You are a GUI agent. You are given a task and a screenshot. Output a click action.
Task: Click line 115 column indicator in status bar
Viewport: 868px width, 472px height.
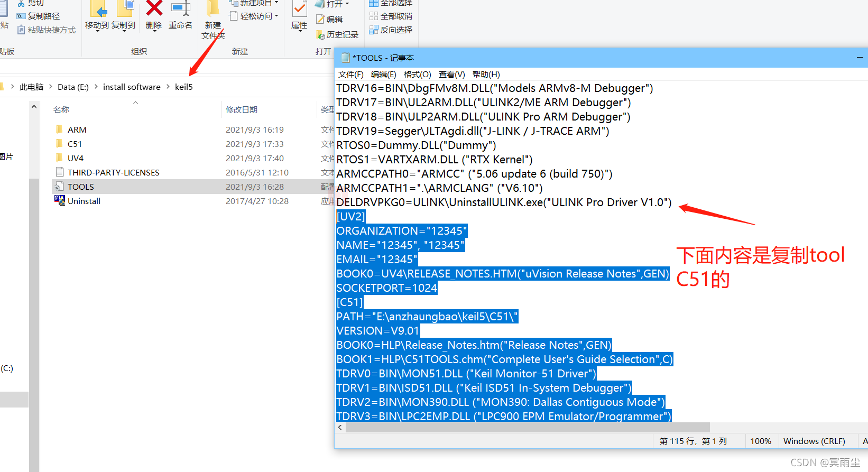click(693, 441)
